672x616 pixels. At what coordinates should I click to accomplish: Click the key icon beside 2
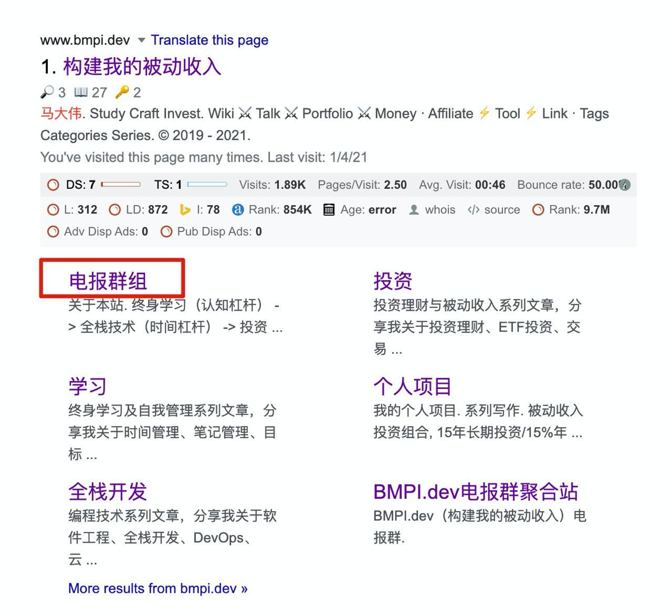pyautogui.click(x=122, y=92)
